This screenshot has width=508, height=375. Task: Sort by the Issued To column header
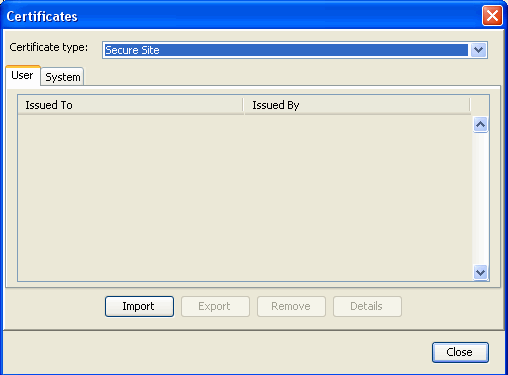(x=130, y=105)
